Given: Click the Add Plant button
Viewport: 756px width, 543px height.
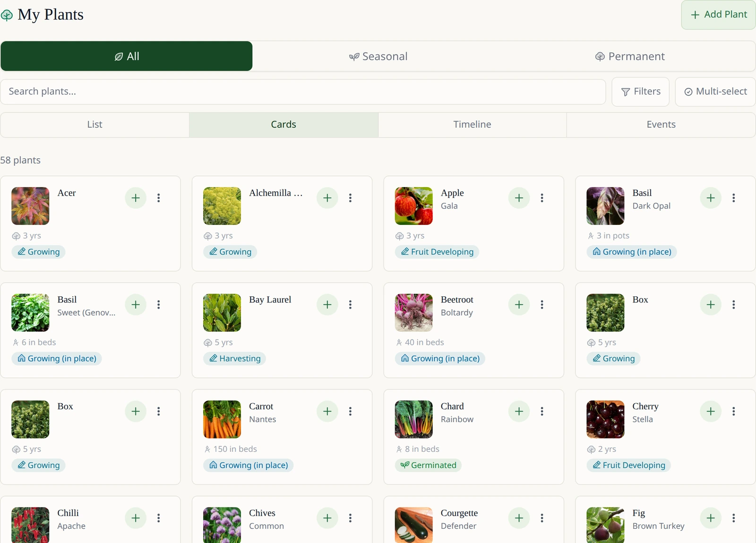Looking at the screenshot, I should tap(719, 15).
